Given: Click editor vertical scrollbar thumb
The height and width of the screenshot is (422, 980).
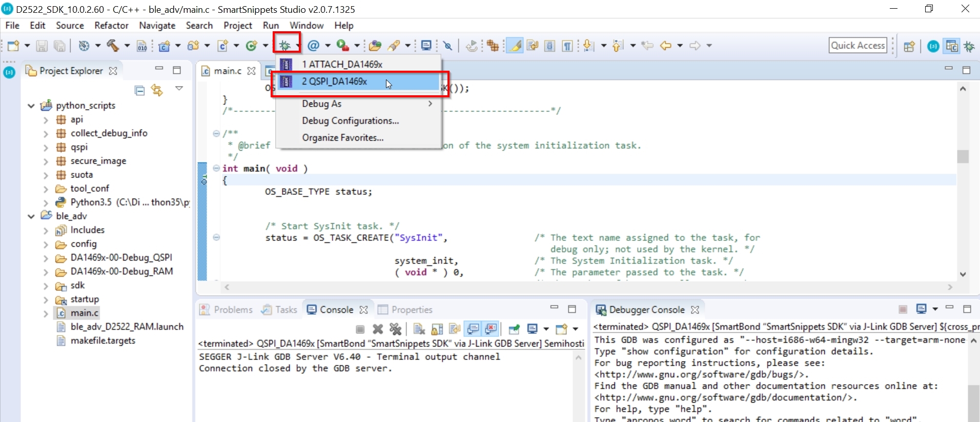Looking at the screenshot, I should coord(963,156).
